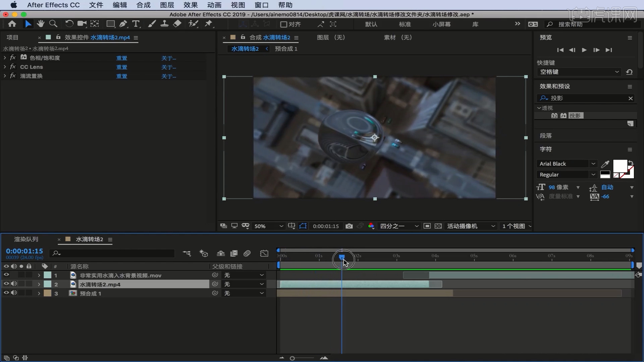Select the Pan Behind anchor tool
The height and width of the screenshot is (362, 644).
[x=95, y=24]
